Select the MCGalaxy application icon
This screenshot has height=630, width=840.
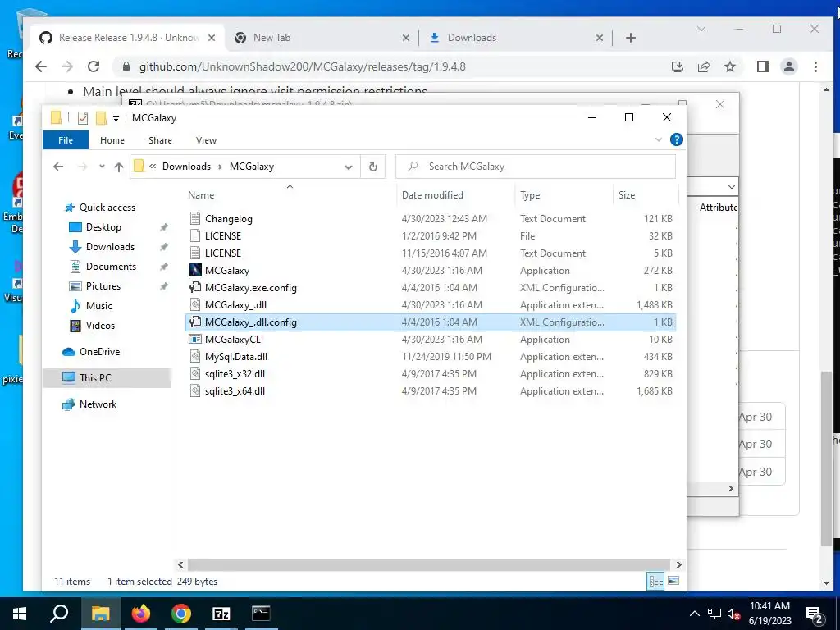tap(195, 271)
